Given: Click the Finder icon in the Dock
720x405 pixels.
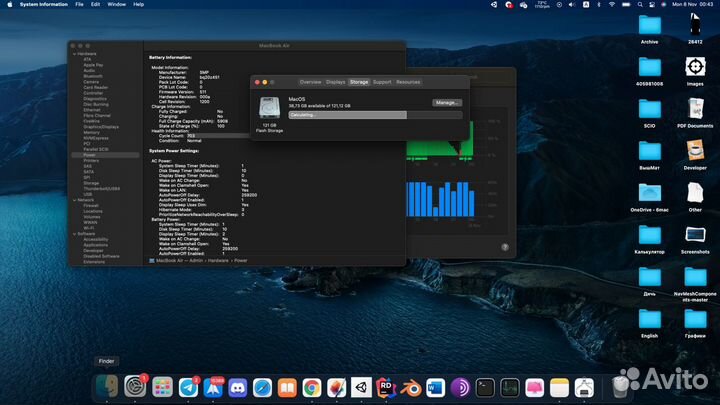Looking at the screenshot, I should tap(107, 387).
